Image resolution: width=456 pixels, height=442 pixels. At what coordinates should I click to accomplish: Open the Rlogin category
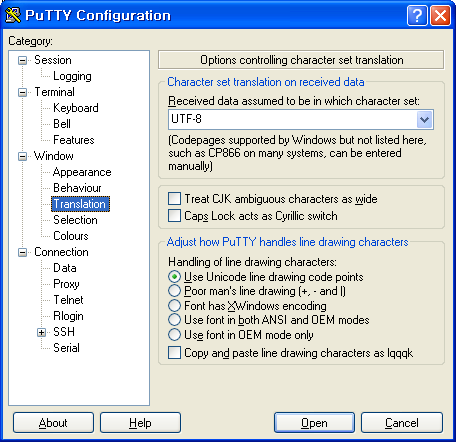[68, 316]
